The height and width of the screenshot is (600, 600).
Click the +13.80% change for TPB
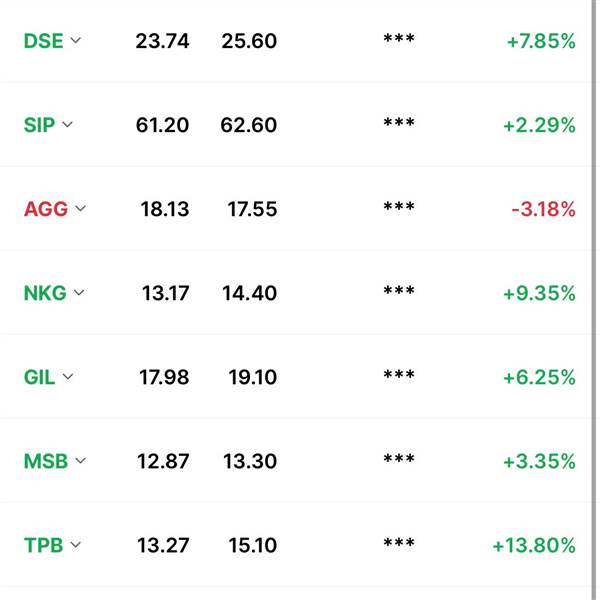pyautogui.click(x=534, y=545)
